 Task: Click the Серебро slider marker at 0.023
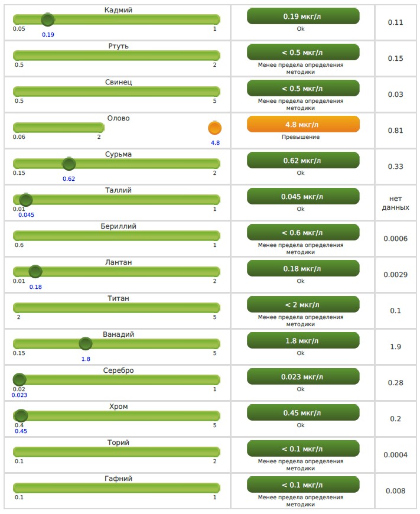click(x=19, y=380)
